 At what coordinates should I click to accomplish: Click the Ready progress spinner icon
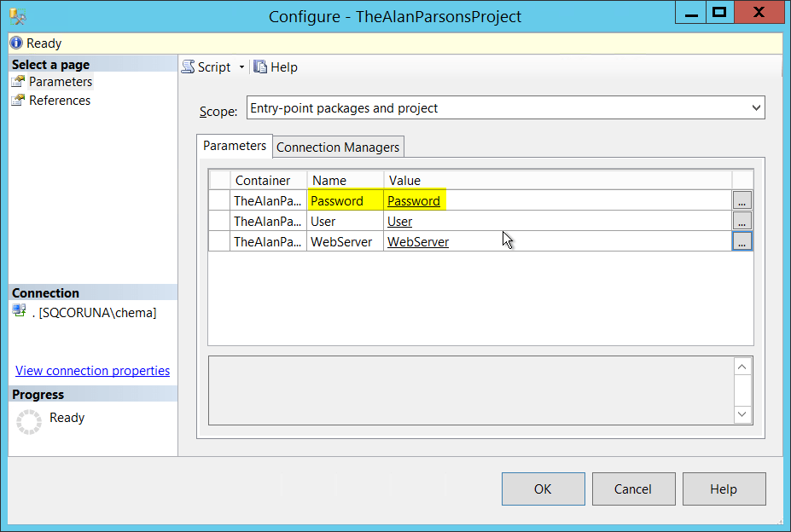point(28,418)
